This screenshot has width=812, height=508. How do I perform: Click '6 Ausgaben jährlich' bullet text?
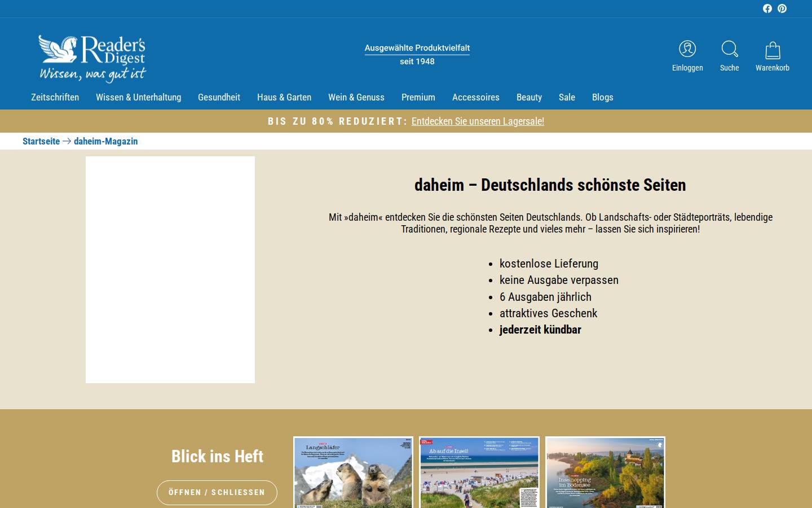tap(545, 297)
